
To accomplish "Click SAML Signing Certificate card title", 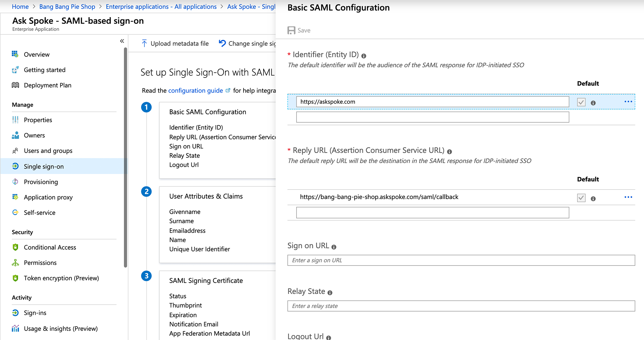I will [x=206, y=281].
